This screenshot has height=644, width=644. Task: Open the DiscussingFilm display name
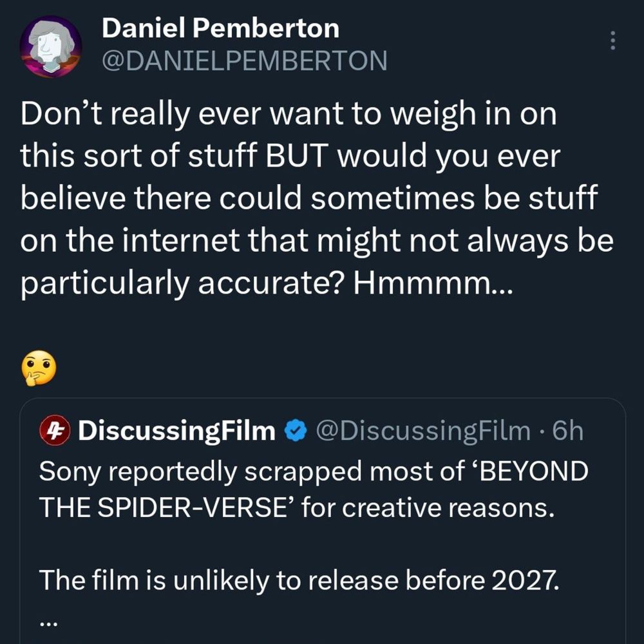pos(176,431)
